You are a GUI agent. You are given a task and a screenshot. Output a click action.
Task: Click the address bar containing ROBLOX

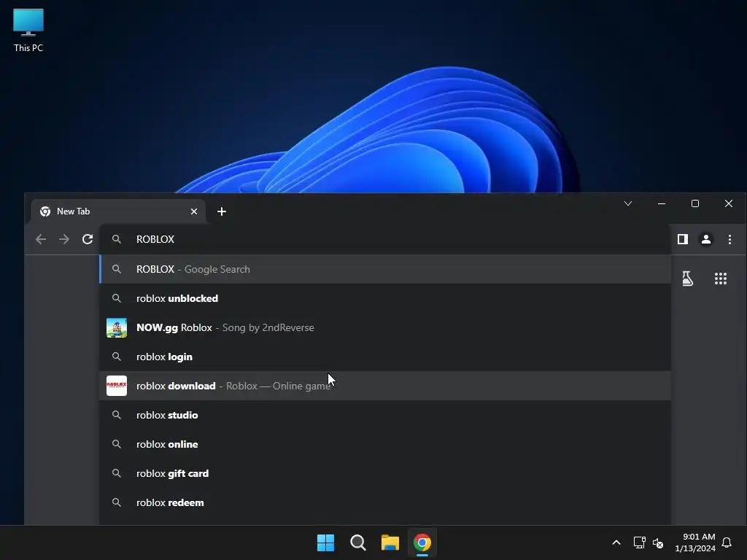(x=385, y=239)
